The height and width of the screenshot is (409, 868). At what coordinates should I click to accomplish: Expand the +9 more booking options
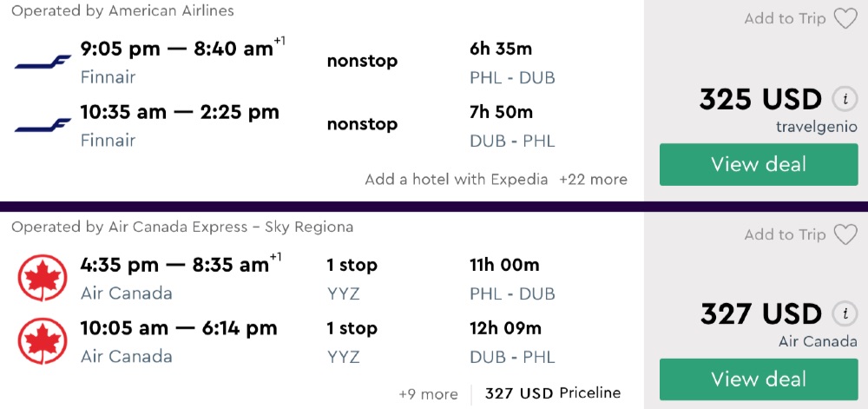coord(428,394)
